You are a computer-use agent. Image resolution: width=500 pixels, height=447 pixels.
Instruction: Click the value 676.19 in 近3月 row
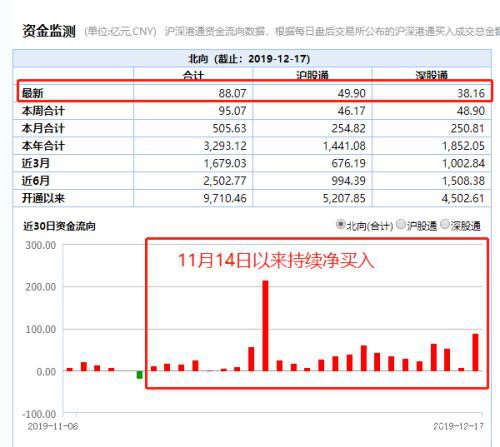click(x=349, y=163)
